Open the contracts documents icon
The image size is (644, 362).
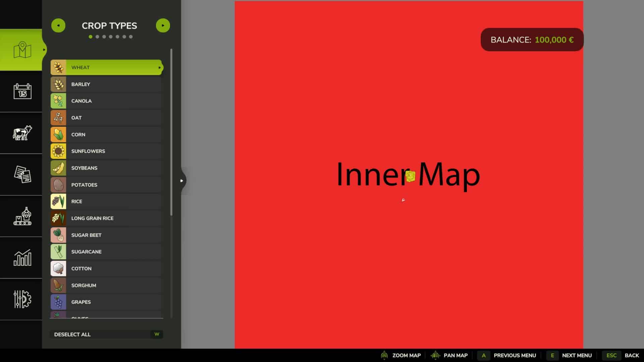coord(22,174)
